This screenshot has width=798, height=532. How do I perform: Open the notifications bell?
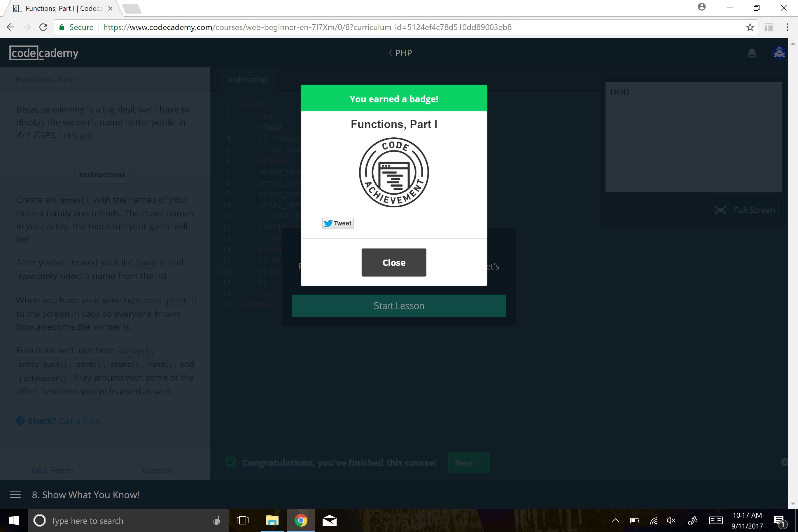click(752, 53)
